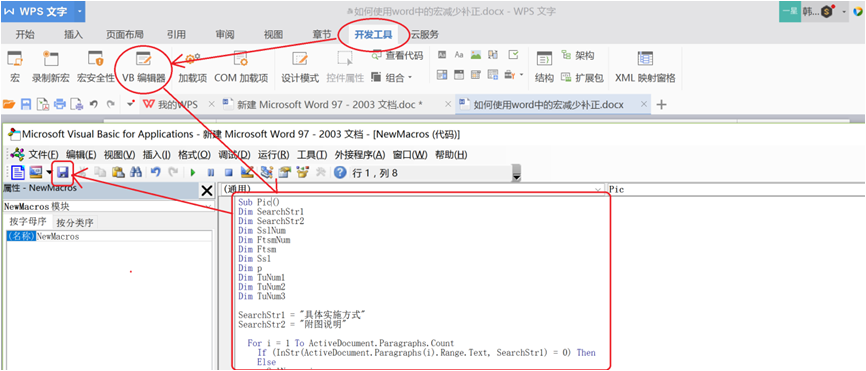
Task: Select the 开发工具 tab
Action: (x=373, y=34)
